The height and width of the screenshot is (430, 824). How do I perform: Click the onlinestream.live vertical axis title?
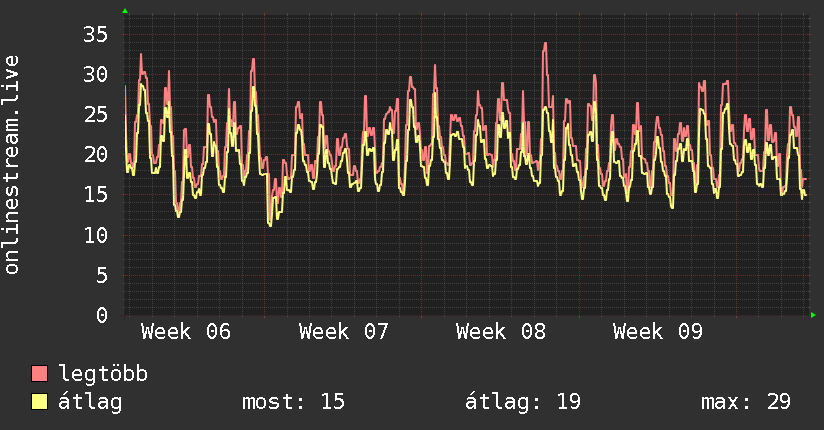pos(12,165)
